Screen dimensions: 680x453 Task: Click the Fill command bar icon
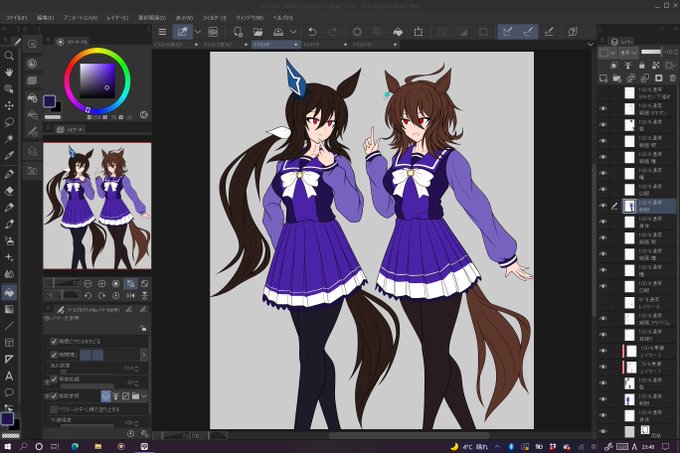click(x=397, y=32)
